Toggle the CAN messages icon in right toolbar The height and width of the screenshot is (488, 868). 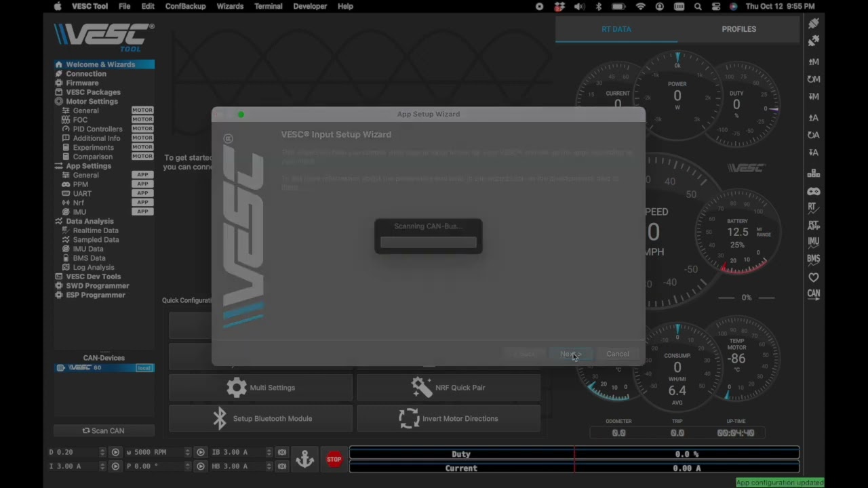click(x=814, y=294)
